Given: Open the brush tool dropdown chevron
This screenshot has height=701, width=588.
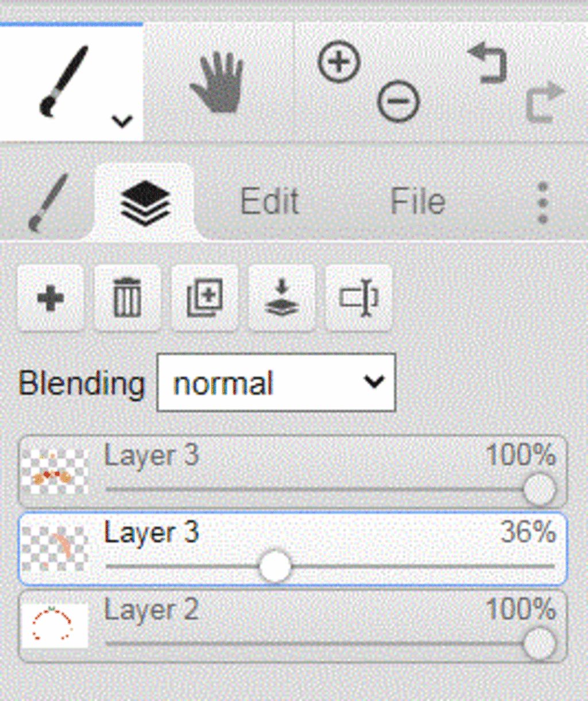Looking at the screenshot, I should coord(122,121).
